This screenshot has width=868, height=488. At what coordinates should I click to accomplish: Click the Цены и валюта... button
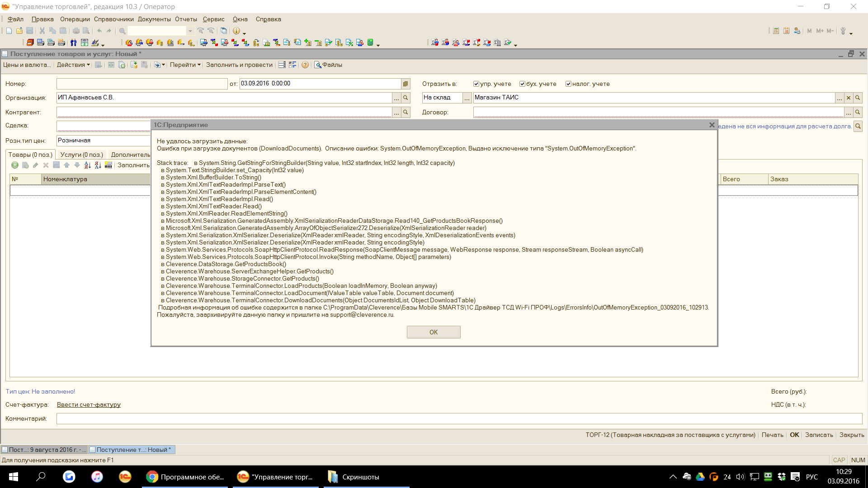[27, 65]
